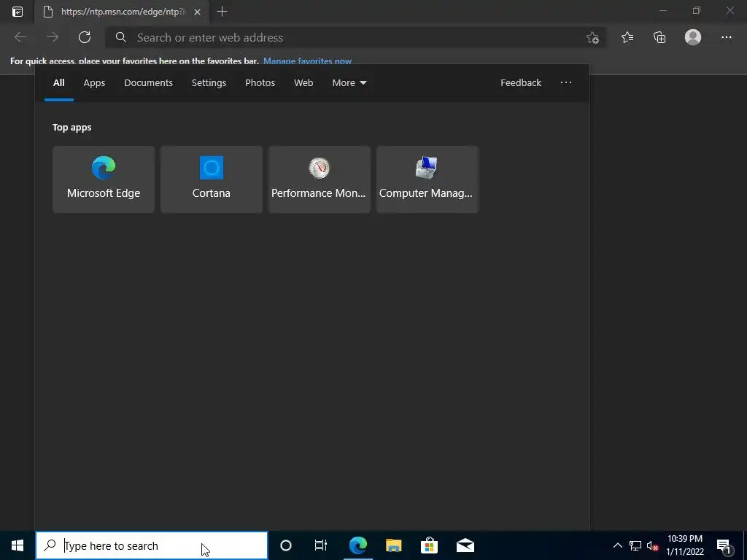
Task: Select the ntp.msn.com browser tab
Action: point(121,12)
